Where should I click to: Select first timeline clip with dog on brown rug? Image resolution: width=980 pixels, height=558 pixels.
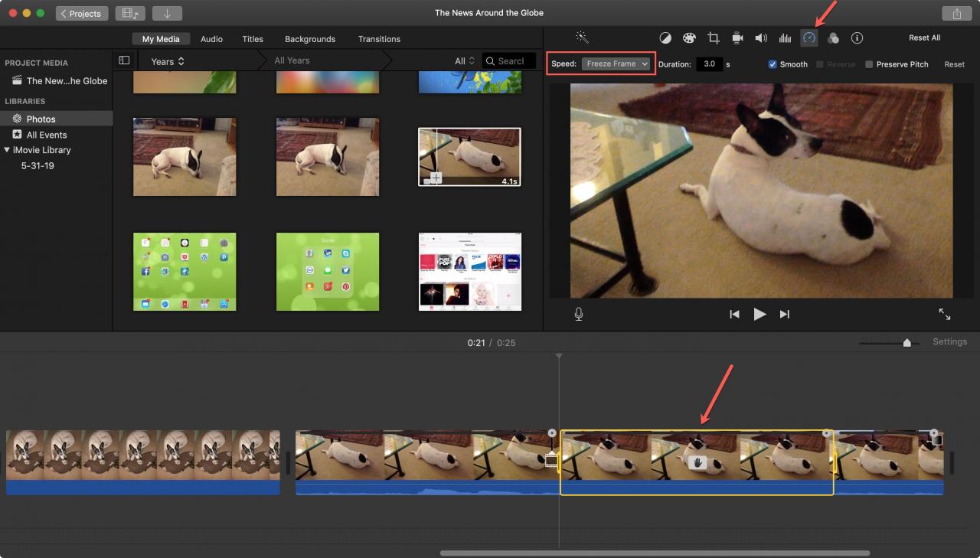tap(143, 462)
